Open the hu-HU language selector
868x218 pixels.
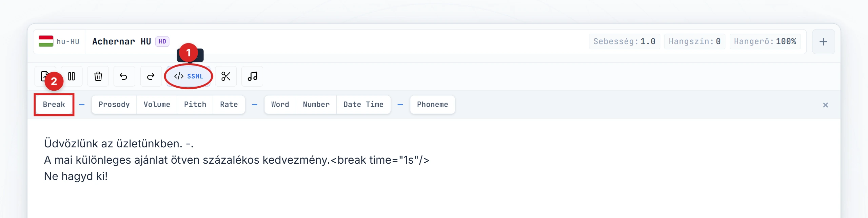pyautogui.click(x=59, y=41)
